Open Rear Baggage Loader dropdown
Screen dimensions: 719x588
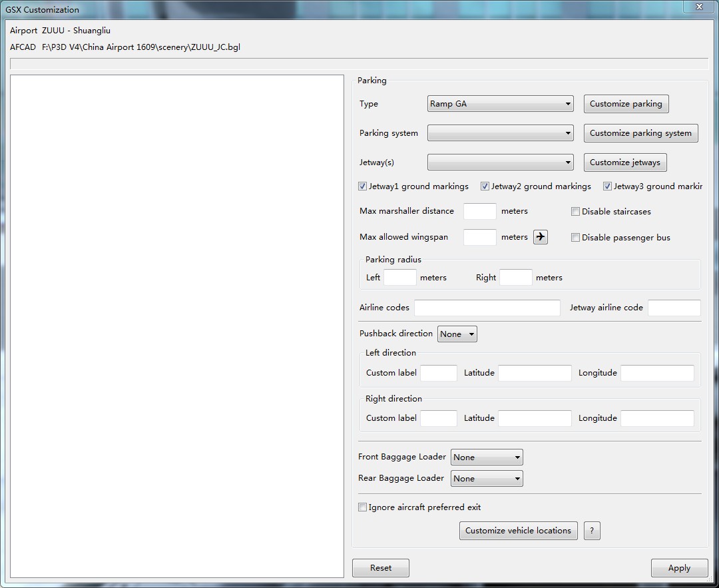(x=487, y=478)
